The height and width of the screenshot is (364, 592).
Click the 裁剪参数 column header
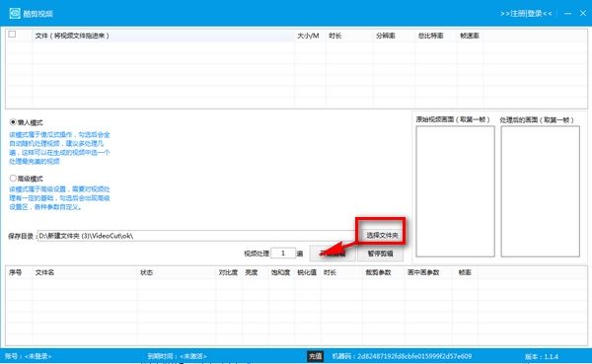(x=383, y=272)
